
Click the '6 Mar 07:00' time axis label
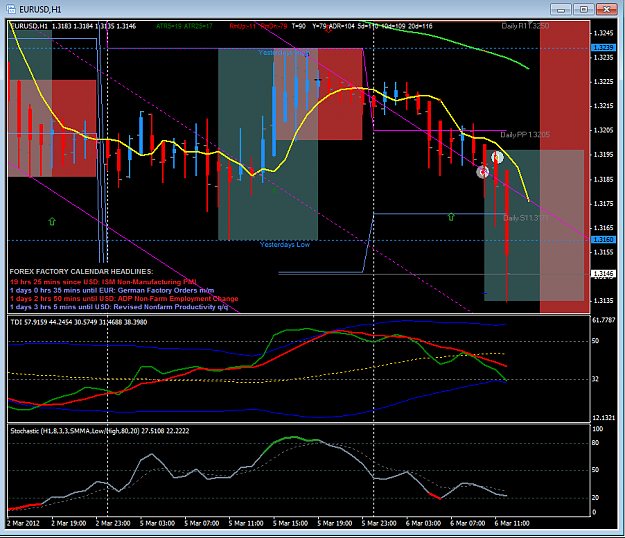tap(468, 523)
